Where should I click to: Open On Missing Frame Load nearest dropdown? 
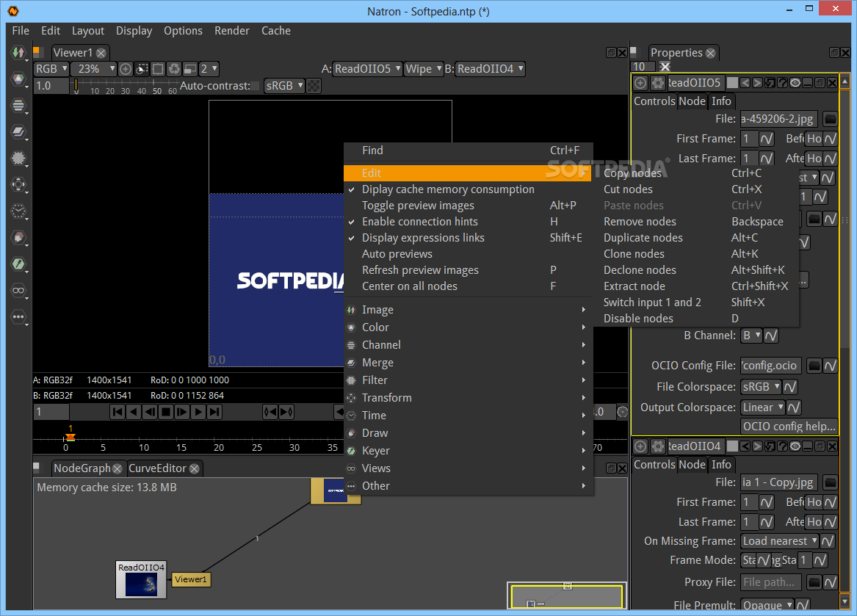(x=779, y=541)
